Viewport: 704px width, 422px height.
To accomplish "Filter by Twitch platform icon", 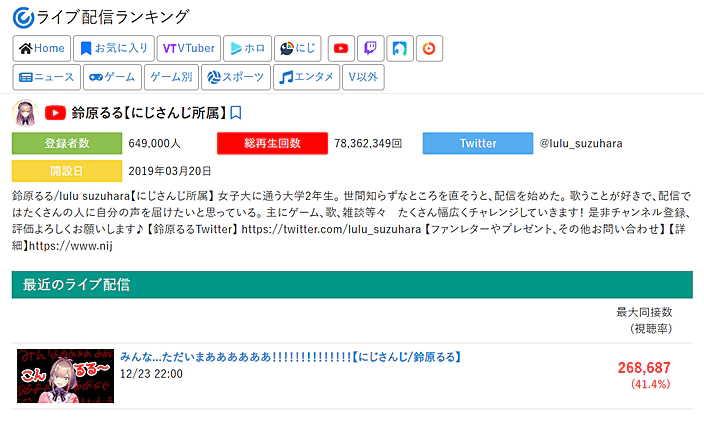I will click(x=370, y=48).
